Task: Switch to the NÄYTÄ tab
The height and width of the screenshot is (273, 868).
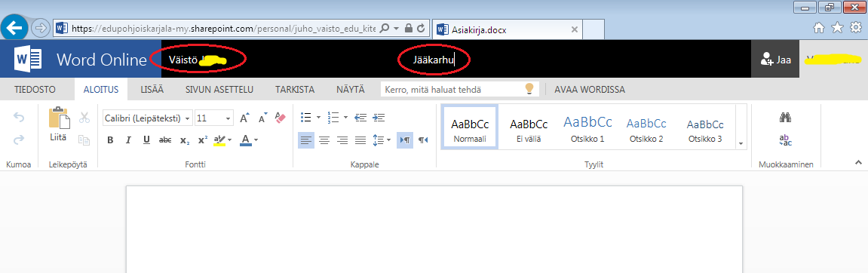Action: (351, 89)
